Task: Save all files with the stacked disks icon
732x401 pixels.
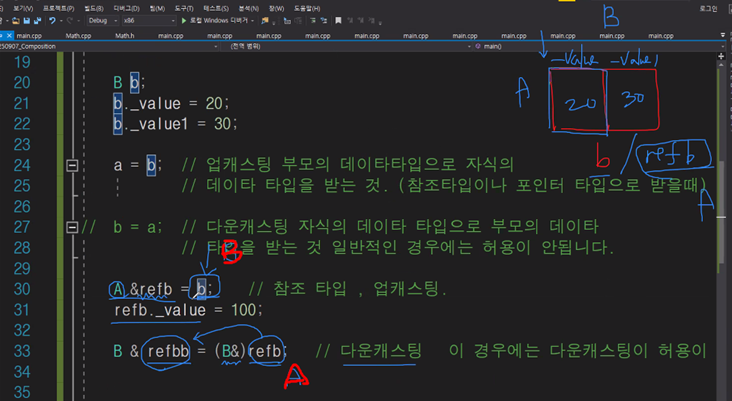Action: (37, 21)
